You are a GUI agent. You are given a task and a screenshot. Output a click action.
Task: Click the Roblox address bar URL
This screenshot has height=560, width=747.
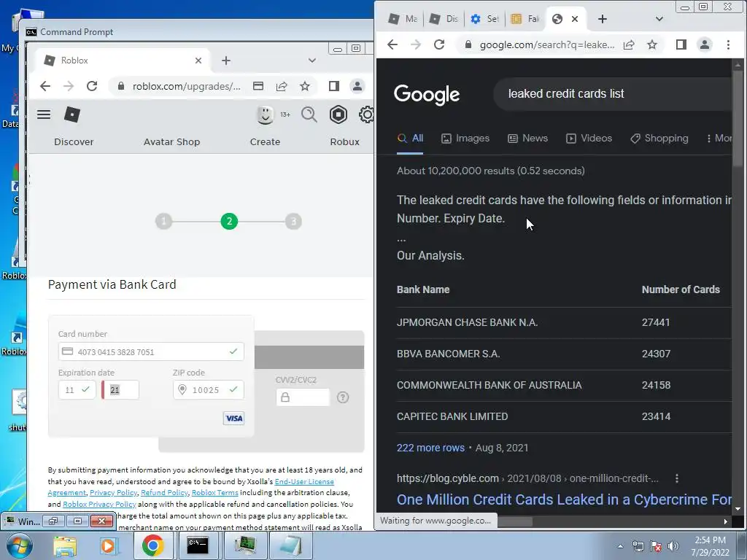[186, 86]
